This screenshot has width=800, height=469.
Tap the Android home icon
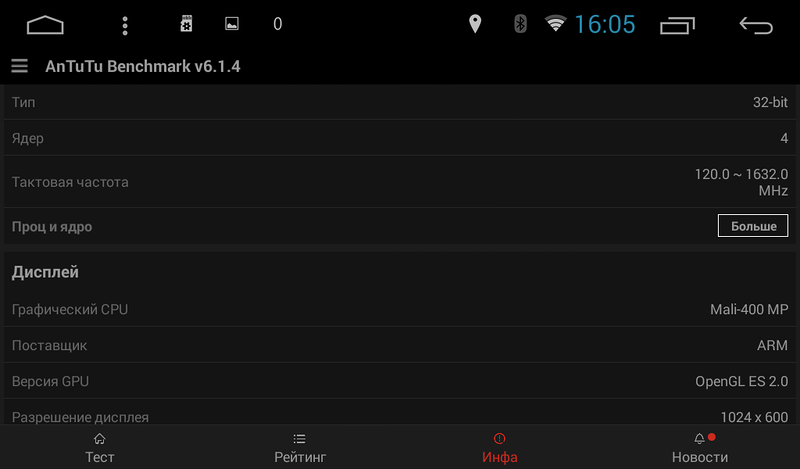[x=45, y=24]
